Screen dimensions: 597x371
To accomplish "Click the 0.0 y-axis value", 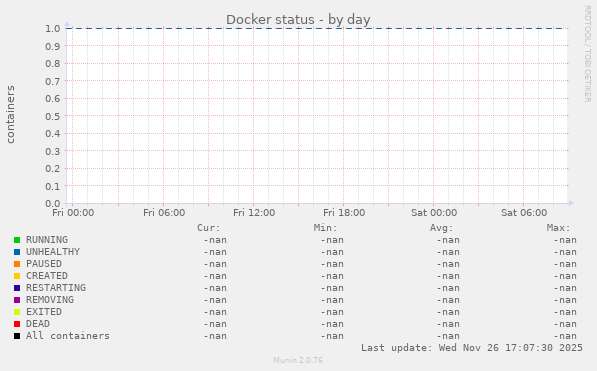I will (53, 203).
